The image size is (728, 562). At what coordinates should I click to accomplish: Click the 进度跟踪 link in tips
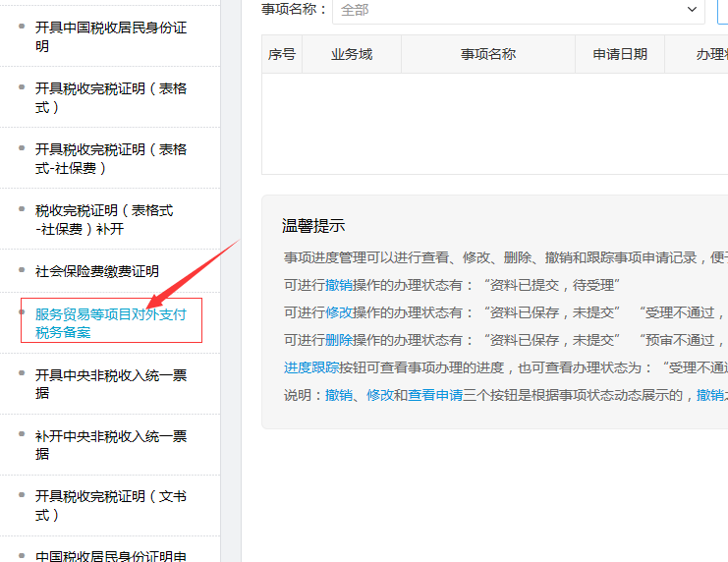[x=311, y=367]
